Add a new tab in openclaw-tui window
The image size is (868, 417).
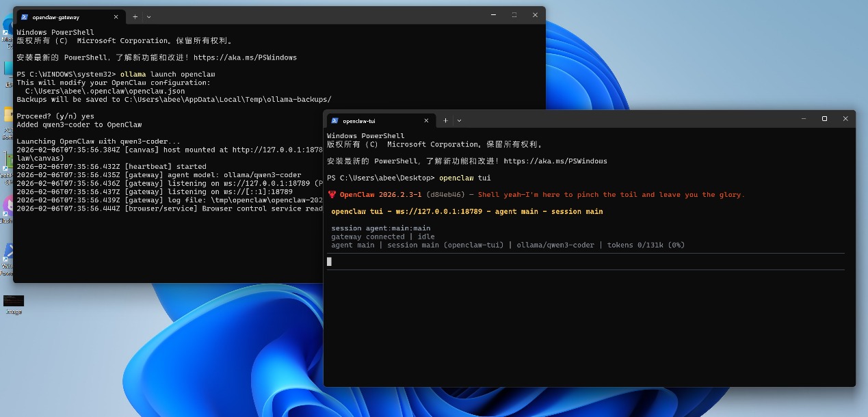coord(445,120)
